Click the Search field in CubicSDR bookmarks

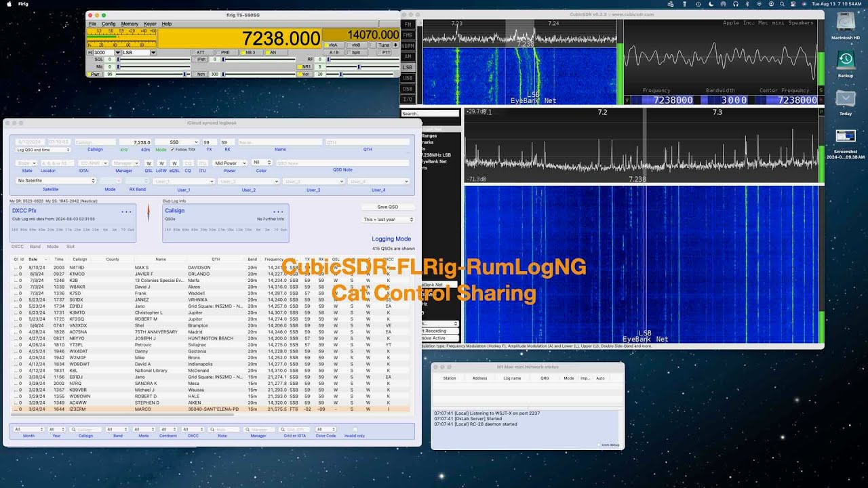point(430,113)
